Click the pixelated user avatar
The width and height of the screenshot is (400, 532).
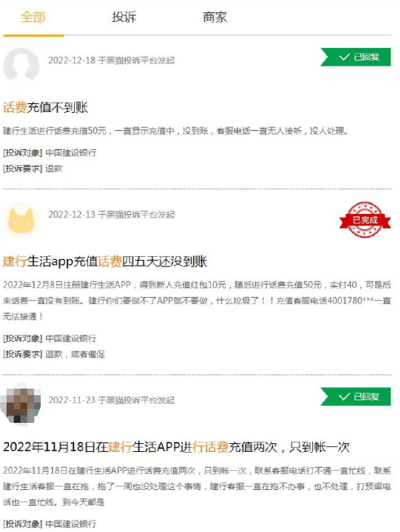(x=21, y=403)
